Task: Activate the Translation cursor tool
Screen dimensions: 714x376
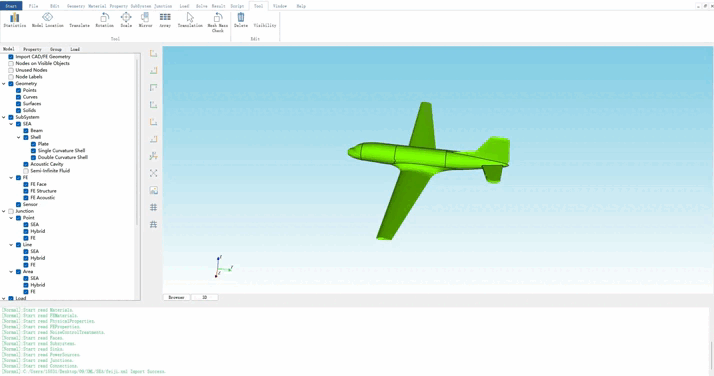Action: point(190,20)
